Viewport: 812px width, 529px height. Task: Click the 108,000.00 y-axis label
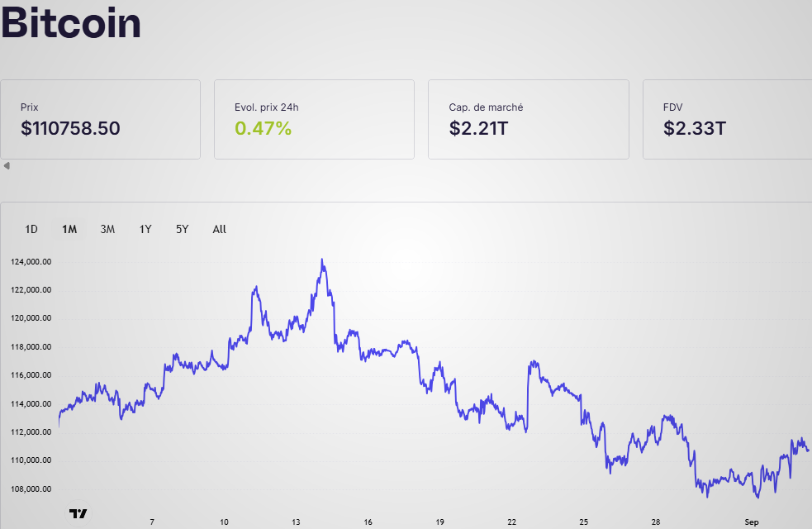coord(31,488)
